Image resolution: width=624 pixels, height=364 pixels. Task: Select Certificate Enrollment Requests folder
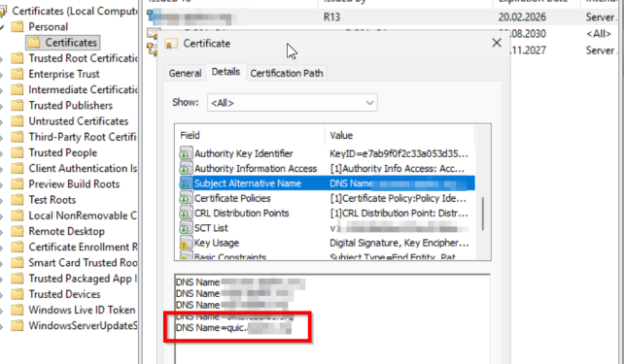point(83,248)
